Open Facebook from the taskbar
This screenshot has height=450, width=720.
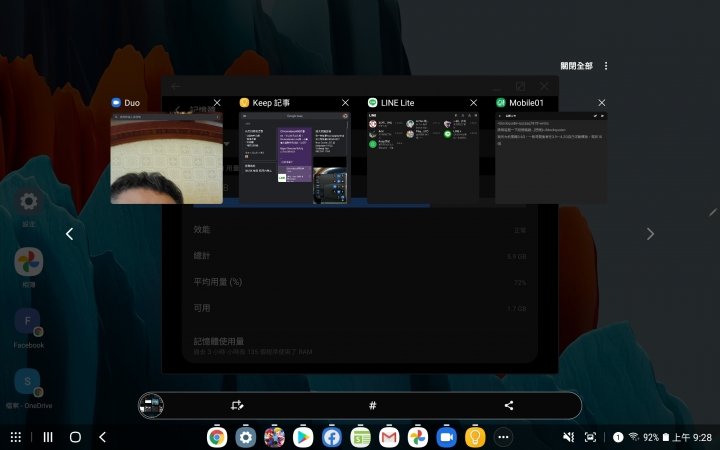click(x=332, y=437)
